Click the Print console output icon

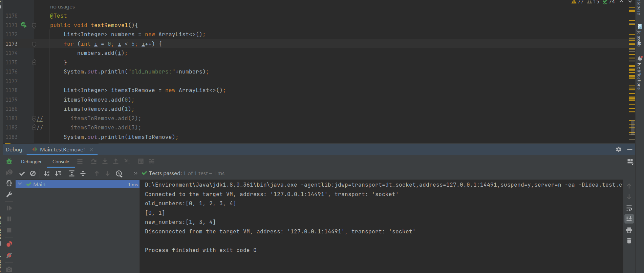coord(629,230)
